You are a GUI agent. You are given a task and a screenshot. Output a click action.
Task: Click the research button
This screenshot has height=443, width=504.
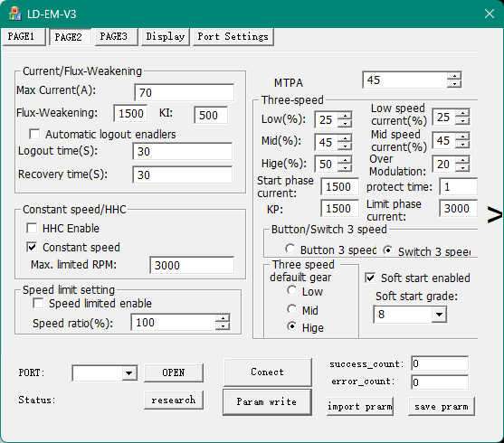coord(173,400)
